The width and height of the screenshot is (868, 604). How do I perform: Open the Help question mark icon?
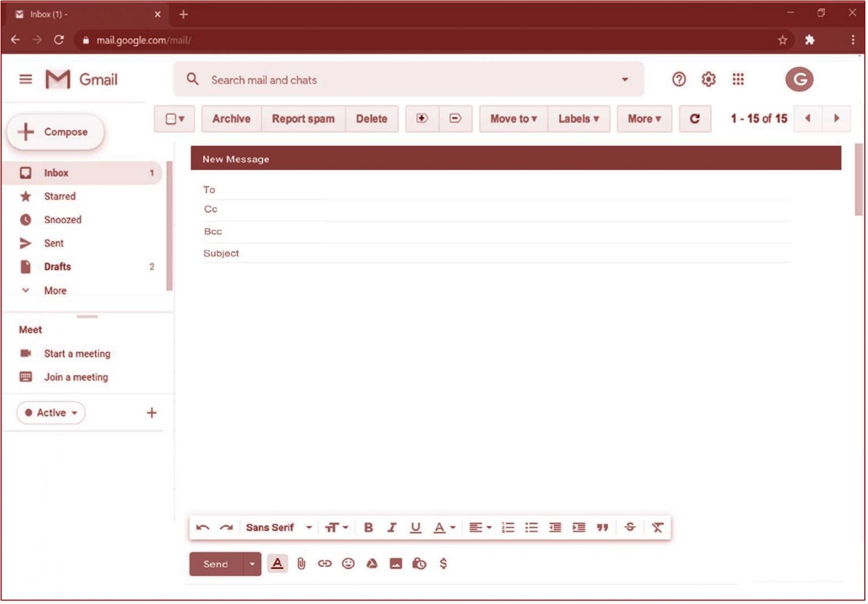point(679,80)
